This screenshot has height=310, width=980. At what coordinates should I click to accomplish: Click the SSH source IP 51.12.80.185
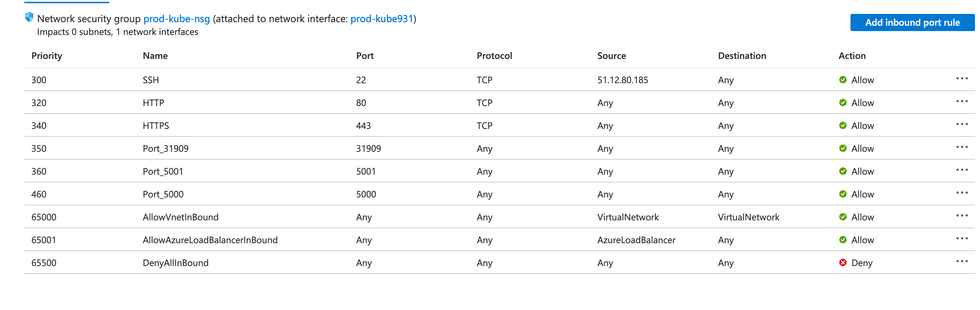point(622,80)
